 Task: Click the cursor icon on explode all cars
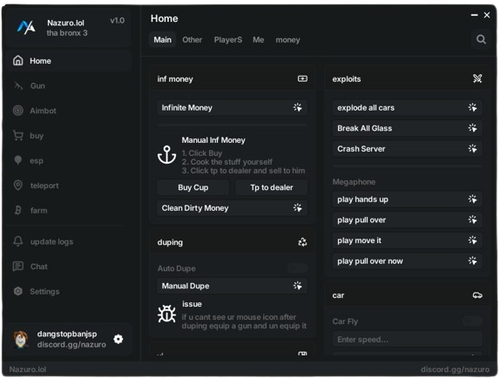472,107
